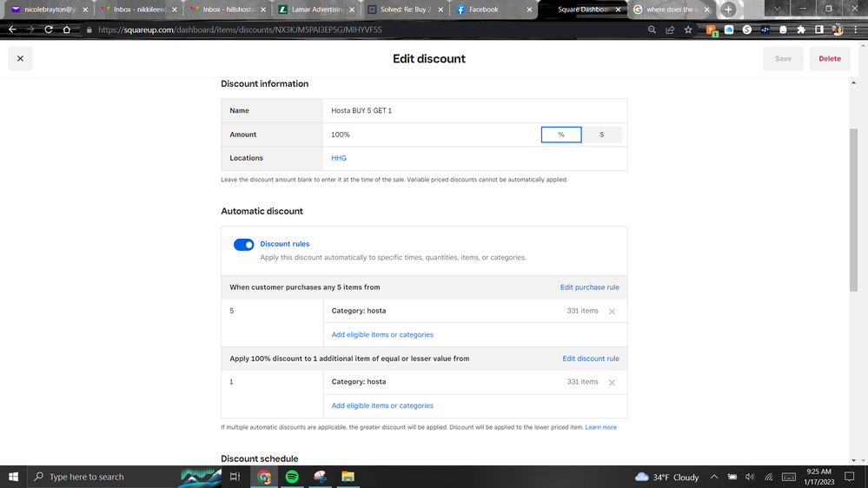Open Edit purchase rule link
The height and width of the screenshot is (488, 868).
pos(589,287)
